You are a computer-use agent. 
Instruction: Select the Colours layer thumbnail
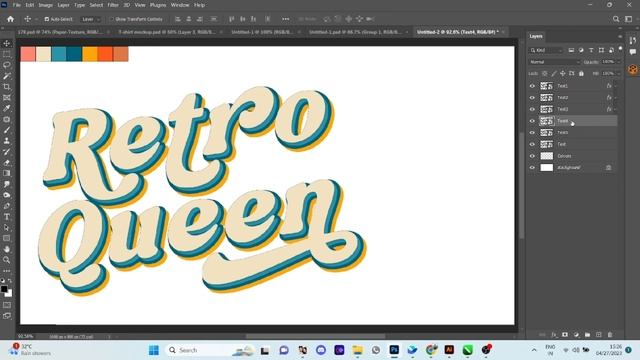[547, 156]
